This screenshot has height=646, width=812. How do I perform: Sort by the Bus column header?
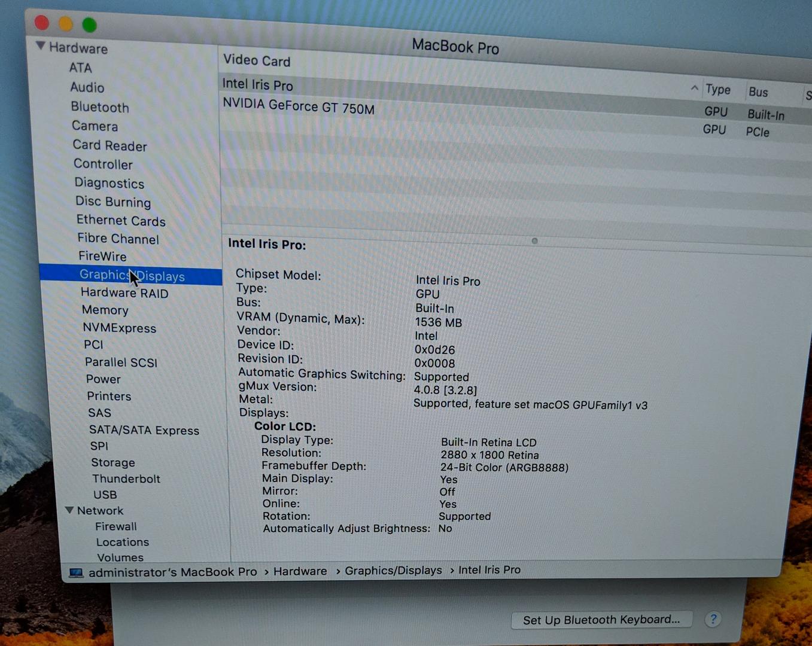[x=758, y=92]
